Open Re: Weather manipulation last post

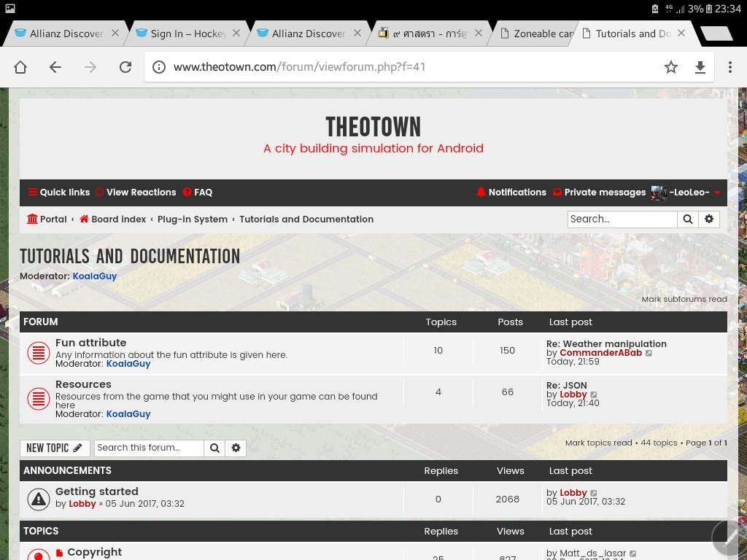606,344
